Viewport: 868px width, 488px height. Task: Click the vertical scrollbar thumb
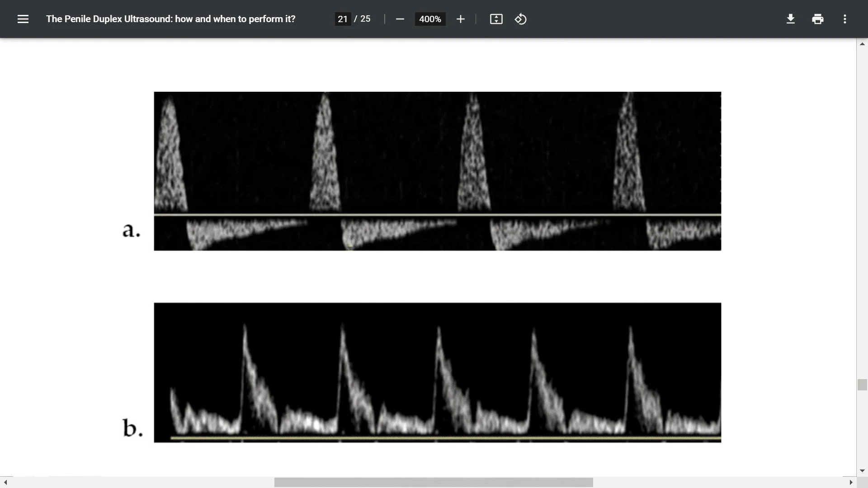[862, 385]
